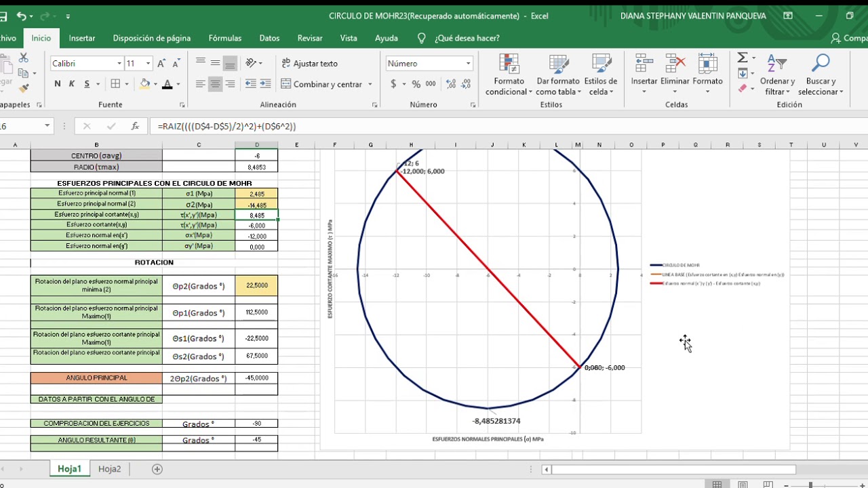The width and height of the screenshot is (868, 488).
Task: Toggle Ajustar texto wrap
Action: pos(310,63)
